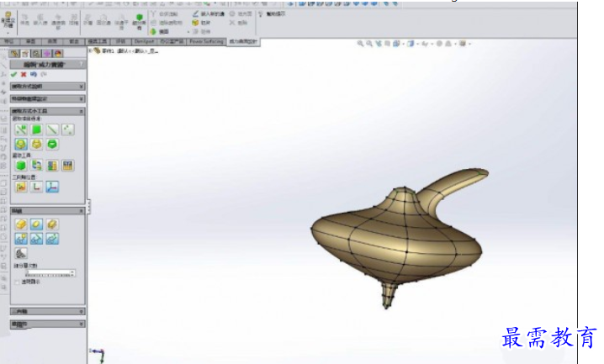The width and height of the screenshot is (604, 364).
Task: Collapse the mesh display section chevron
Action: (x=82, y=211)
